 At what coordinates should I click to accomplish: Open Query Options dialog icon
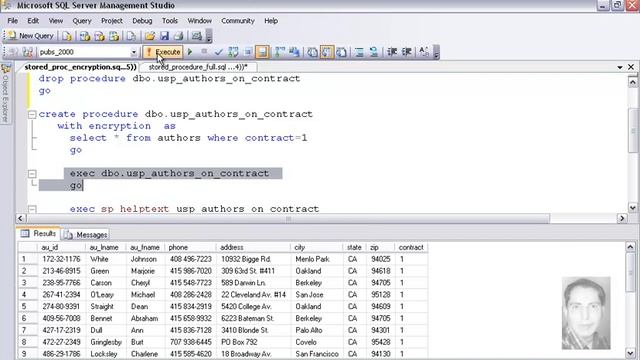[x=248, y=52]
